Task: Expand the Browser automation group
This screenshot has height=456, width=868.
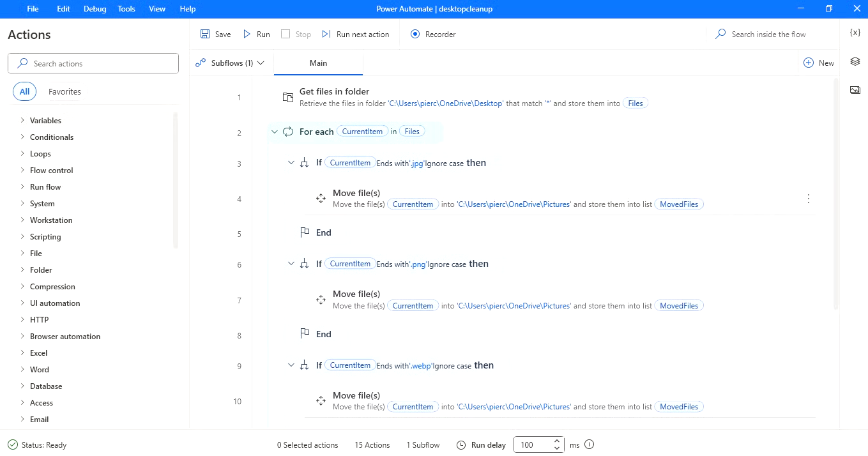Action: (22, 336)
